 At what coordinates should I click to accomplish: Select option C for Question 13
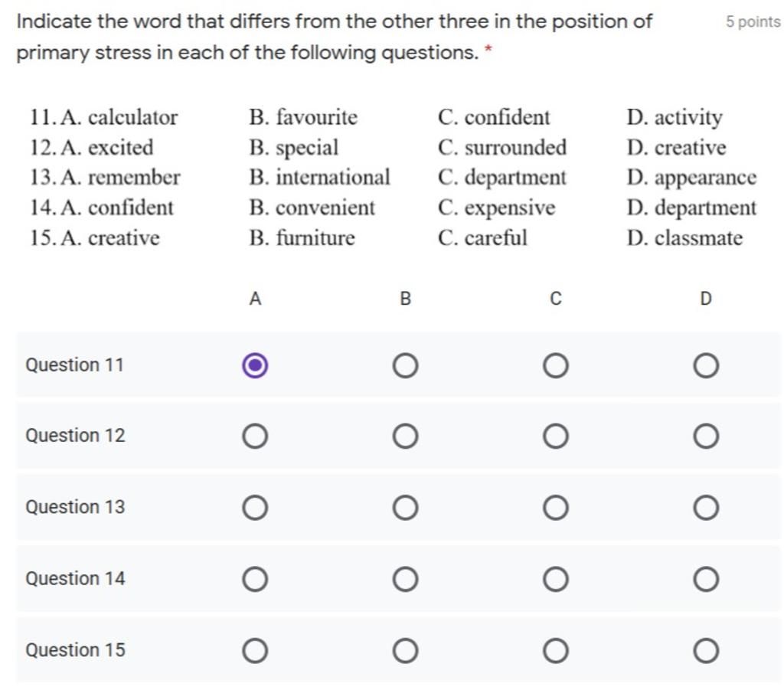tap(556, 508)
